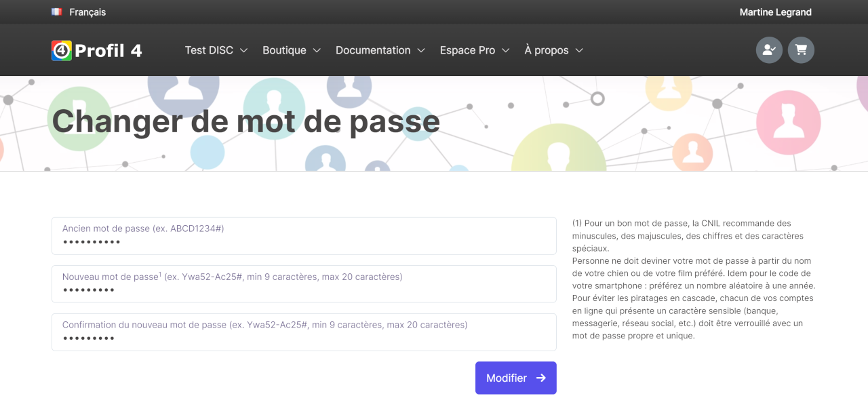Click the Martine Legrand username link
868x417 pixels.
(x=775, y=12)
